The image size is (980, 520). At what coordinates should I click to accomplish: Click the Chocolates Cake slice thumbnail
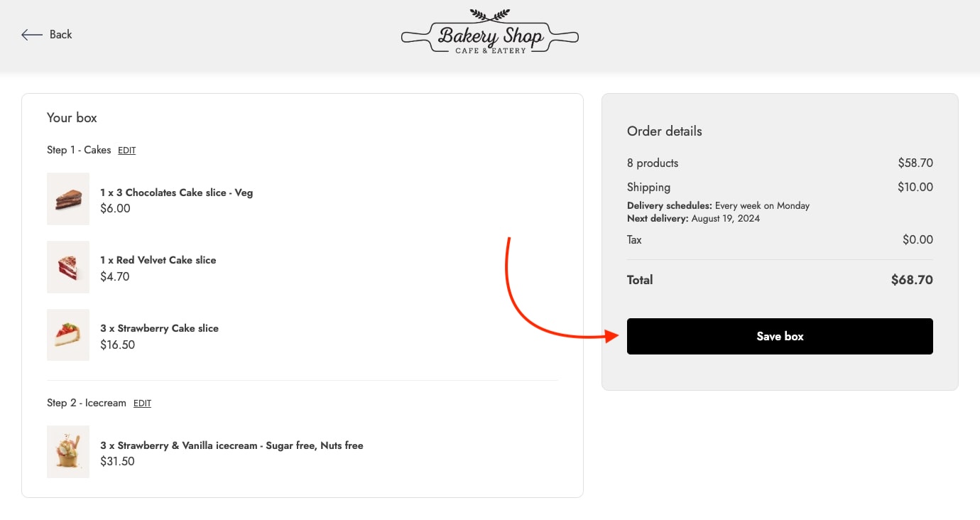coord(68,199)
